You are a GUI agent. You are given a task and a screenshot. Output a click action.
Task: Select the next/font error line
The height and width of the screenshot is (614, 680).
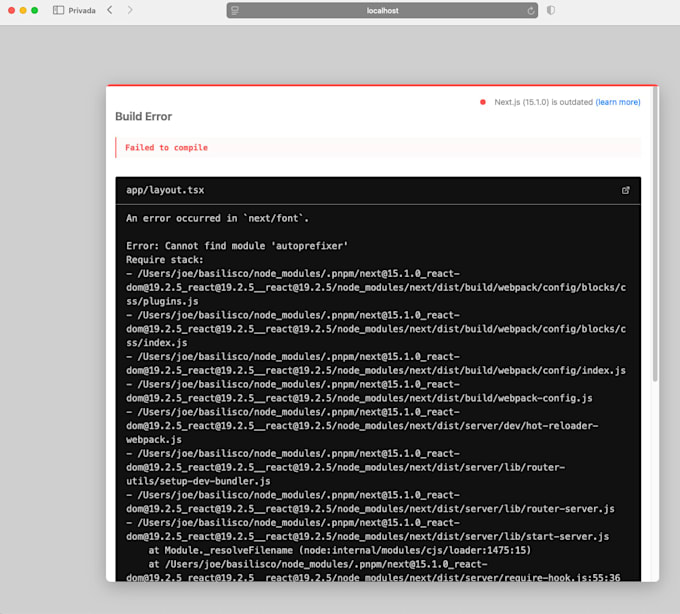(x=217, y=218)
